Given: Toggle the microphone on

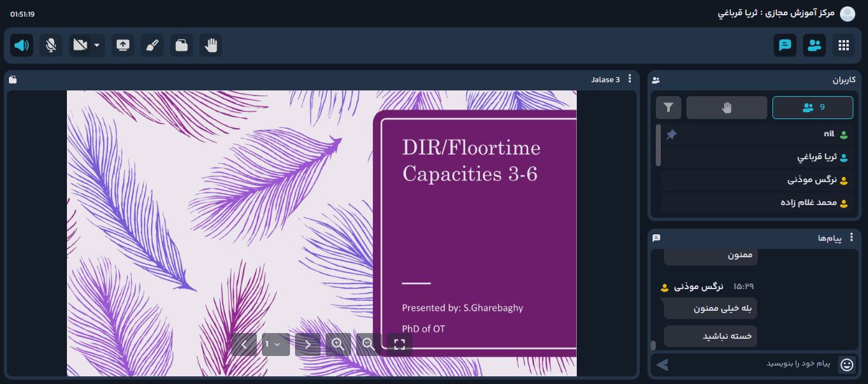Looking at the screenshot, I should (51, 45).
